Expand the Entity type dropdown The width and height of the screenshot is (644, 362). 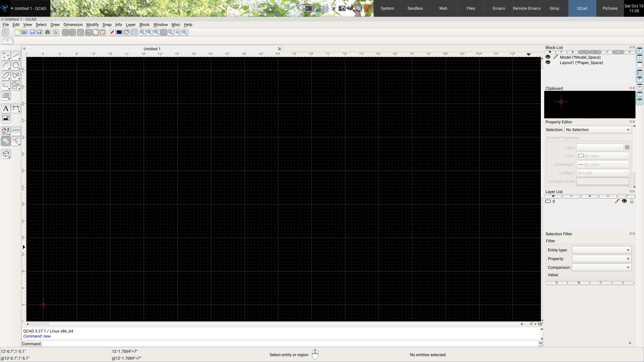601,250
